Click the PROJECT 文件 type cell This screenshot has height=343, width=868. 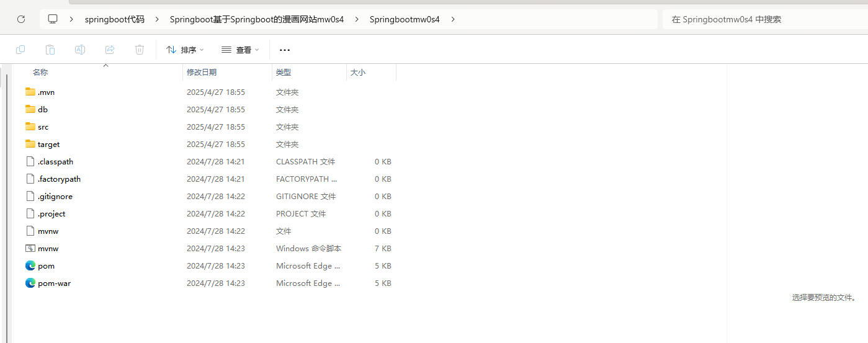click(x=301, y=213)
